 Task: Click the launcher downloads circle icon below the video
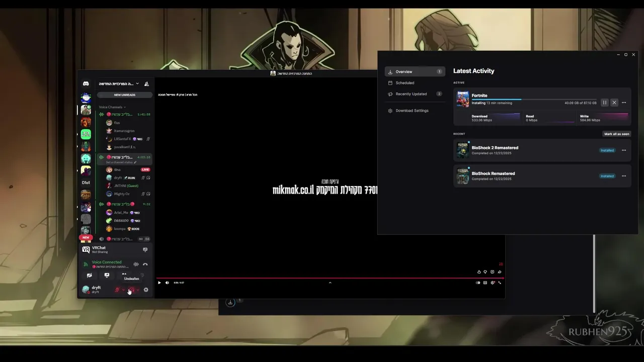tap(230, 302)
